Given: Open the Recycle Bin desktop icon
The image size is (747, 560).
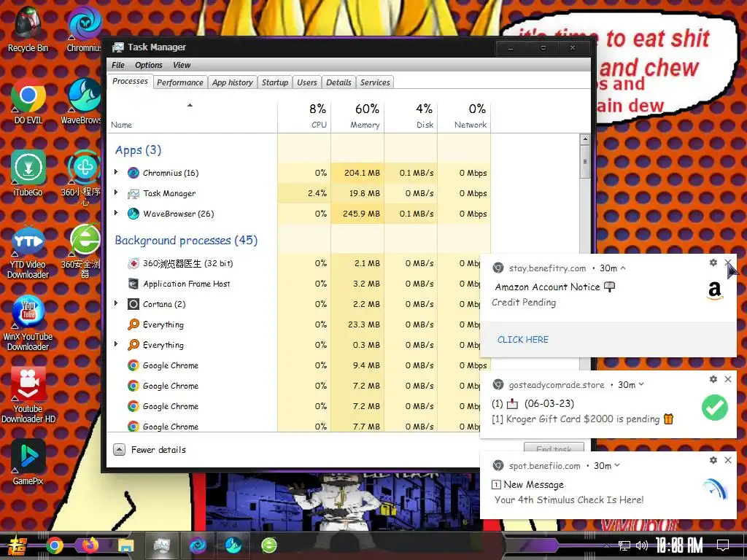Looking at the screenshot, I should click(x=28, y=29).
